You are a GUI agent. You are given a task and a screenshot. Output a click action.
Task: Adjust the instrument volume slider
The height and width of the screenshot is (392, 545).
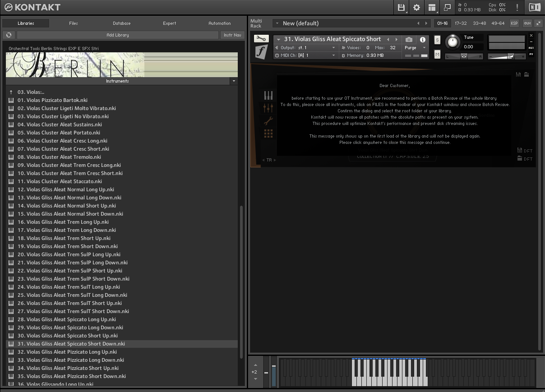coord(507,56)
